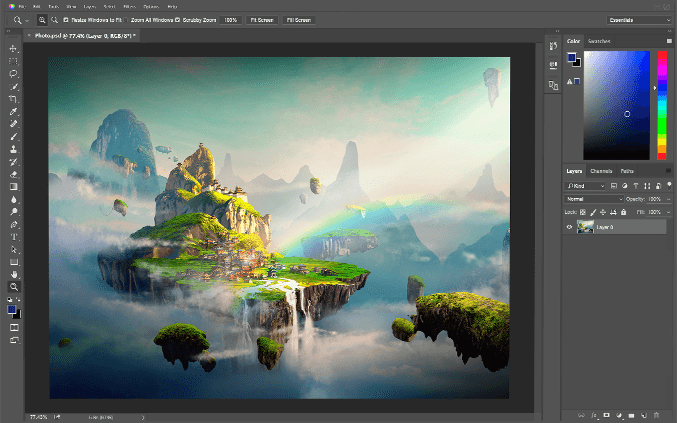
Task: Click the delete layer trash icon
Action: (656, 414)
